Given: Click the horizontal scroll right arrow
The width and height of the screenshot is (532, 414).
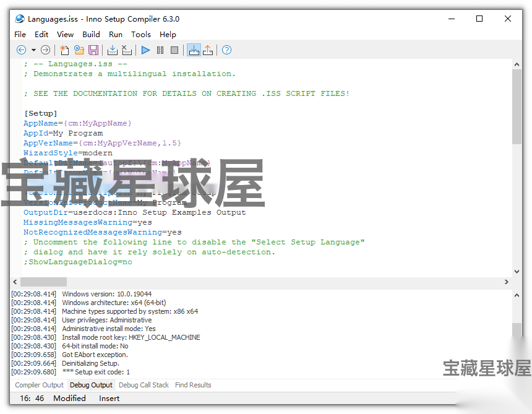Looking at the screenshot, I should (x=506, y=282).
